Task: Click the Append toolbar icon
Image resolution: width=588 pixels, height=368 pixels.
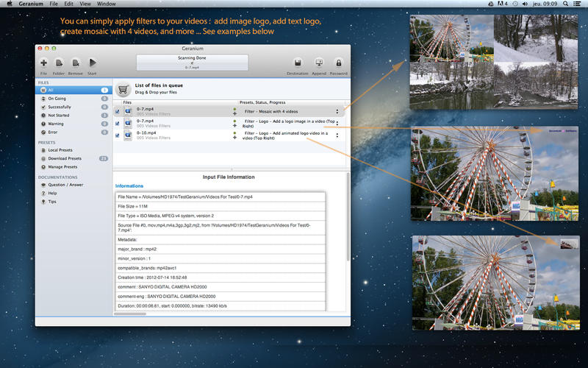Action: (x=319, y=63)
